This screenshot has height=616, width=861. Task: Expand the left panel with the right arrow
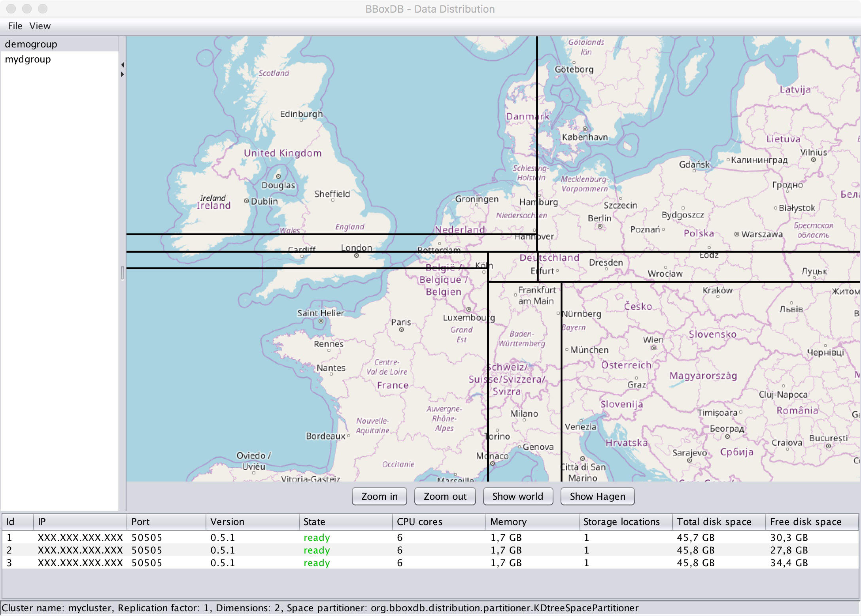pos(123,74)
